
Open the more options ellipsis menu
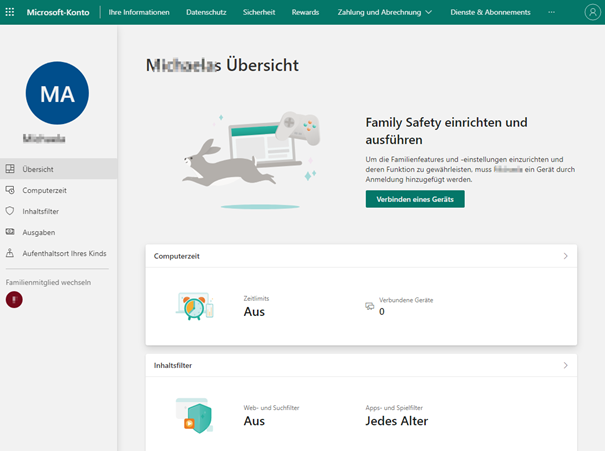click(x=551, y=12)
